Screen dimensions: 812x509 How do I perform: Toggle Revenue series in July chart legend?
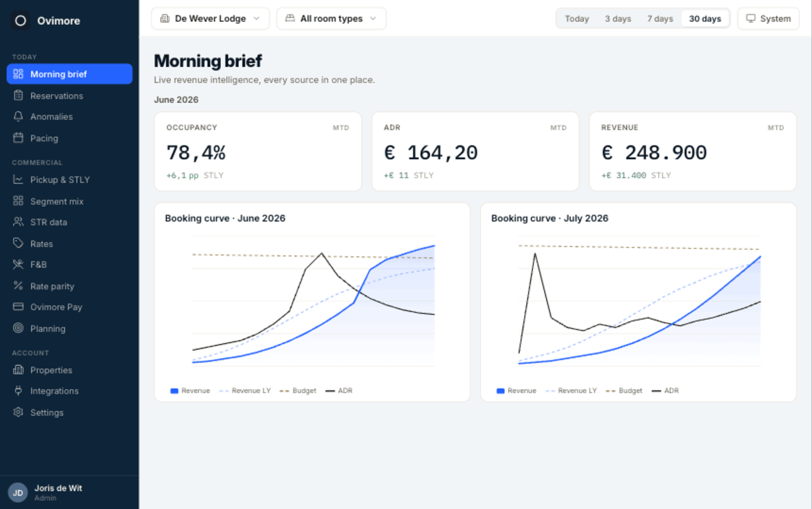pos(517,391)
